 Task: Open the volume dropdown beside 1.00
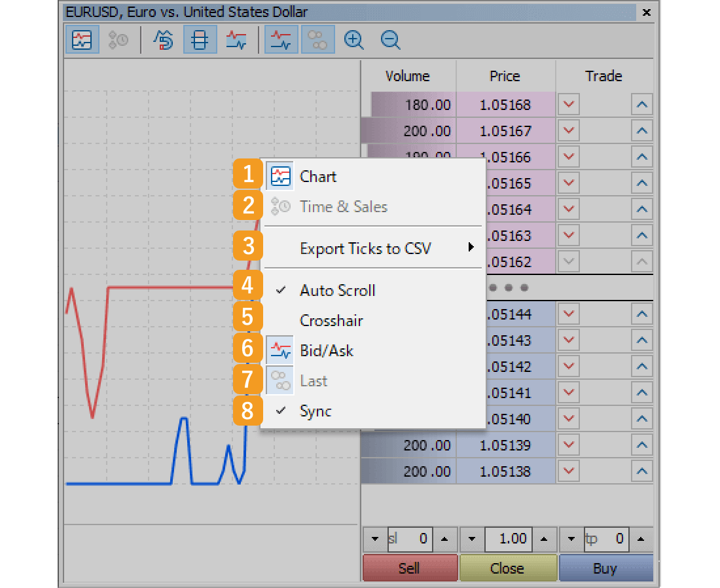[x=471, y=539]
